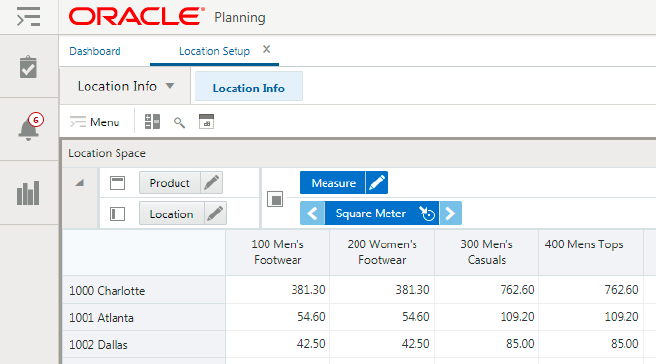Click the calendar format icon in toolbar

pos(206,121)
